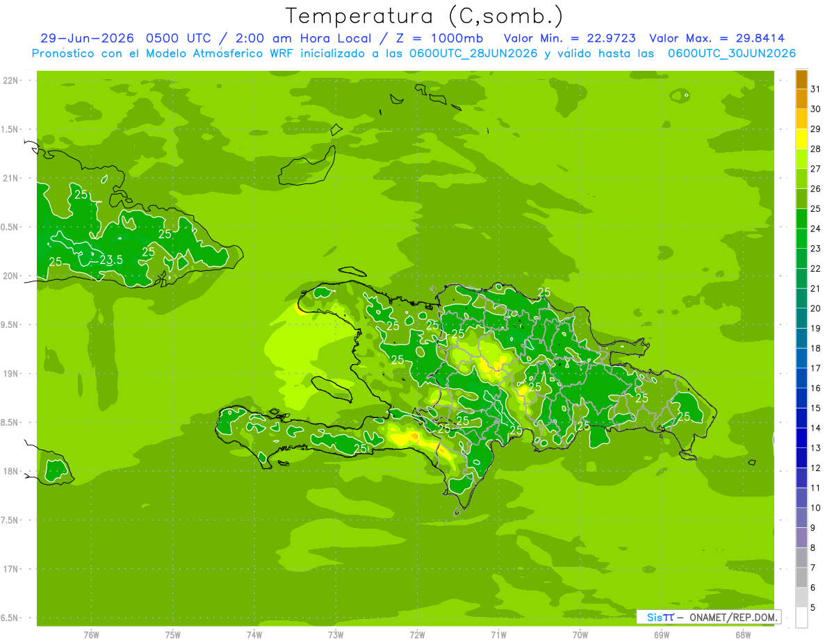
Task: Click color scale label "27"
Action: coord(816,169)
